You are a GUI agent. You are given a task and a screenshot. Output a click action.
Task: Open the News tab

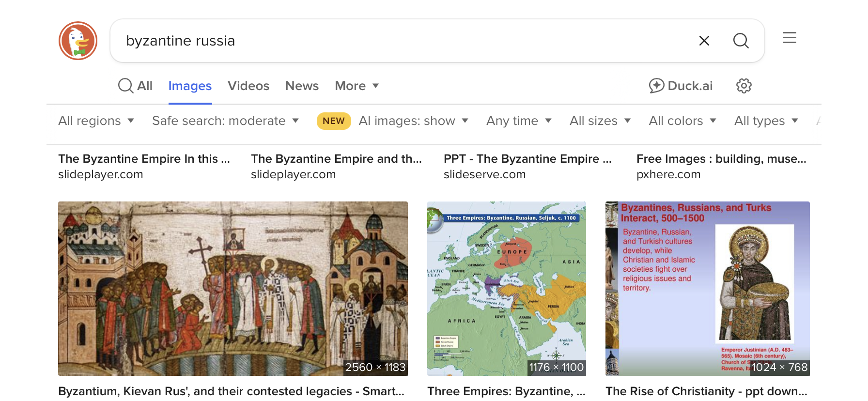pyautogui.click(x=302, y=86)
